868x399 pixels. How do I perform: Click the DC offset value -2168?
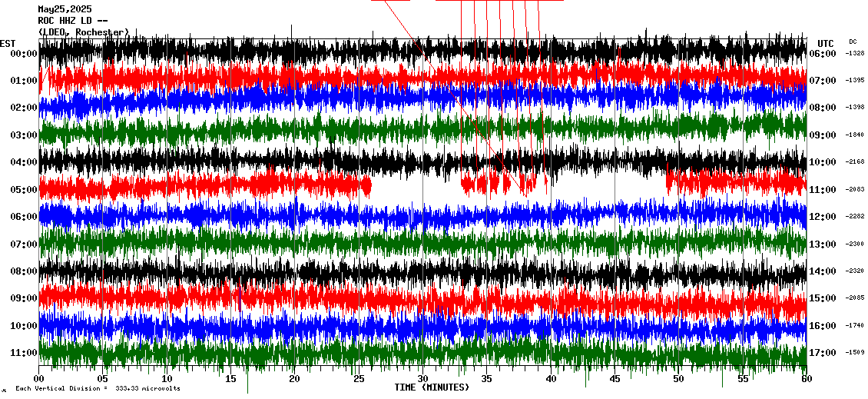[x=855, y=162]
